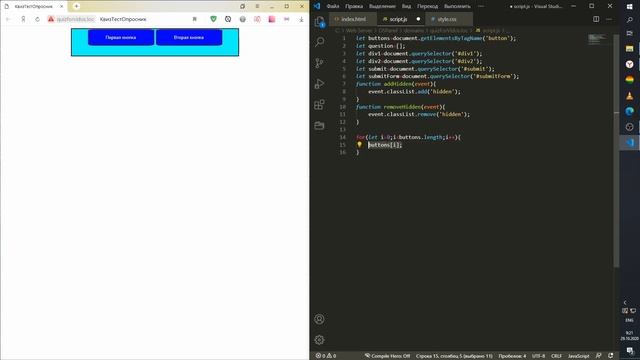Click the browser back arrow

(x=8, y=19)
